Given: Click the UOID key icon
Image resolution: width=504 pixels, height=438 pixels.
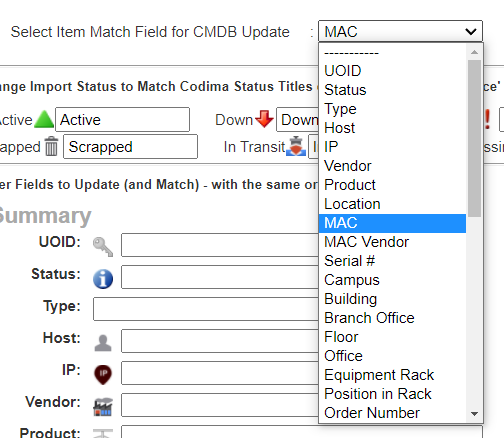Looking at the screenshot, I should coord(103,247).
